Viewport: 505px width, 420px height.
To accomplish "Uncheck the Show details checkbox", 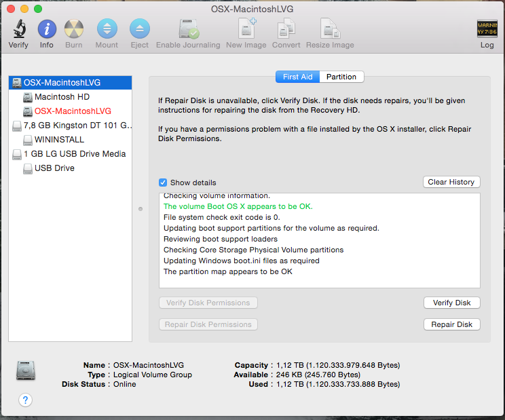I will tap(163, 183).
